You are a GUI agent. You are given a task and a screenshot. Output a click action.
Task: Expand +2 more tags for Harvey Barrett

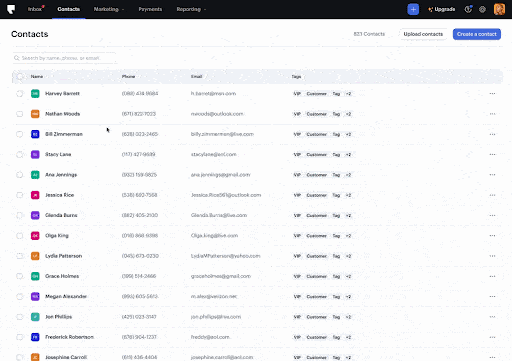click(x=348, y=94)
